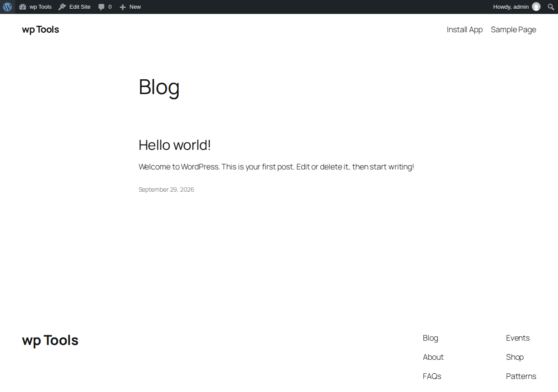Click the September 29, 2026 post date
558x392 pixels.
166,189
